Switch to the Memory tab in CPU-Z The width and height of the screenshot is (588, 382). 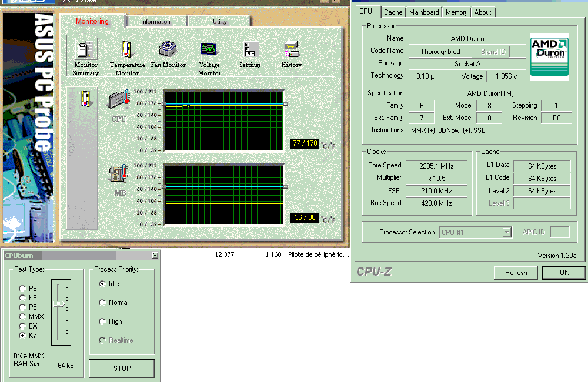[x=456, y=12]
